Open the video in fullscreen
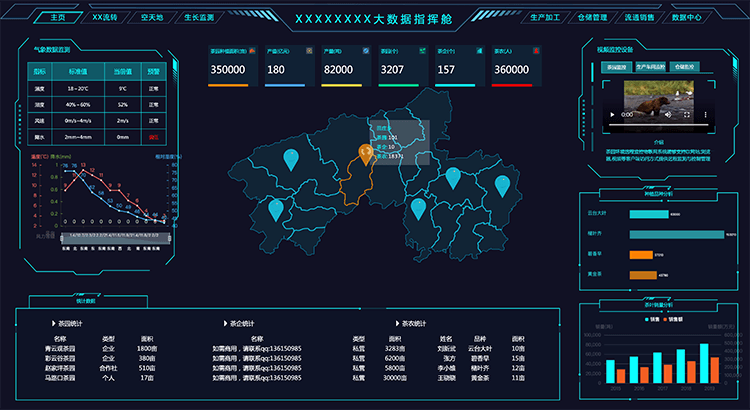 click(687, 115)
